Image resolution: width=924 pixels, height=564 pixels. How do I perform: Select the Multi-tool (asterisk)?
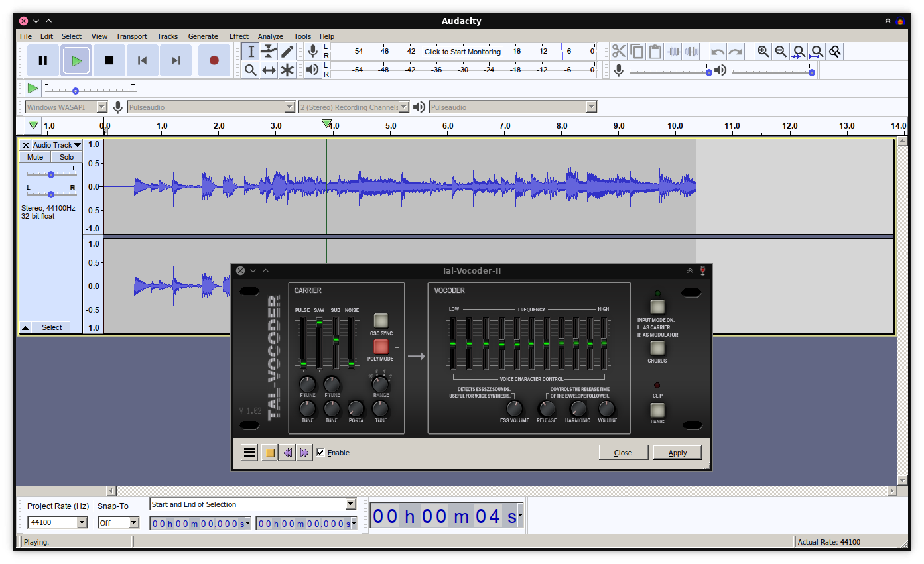click(287, 70)
